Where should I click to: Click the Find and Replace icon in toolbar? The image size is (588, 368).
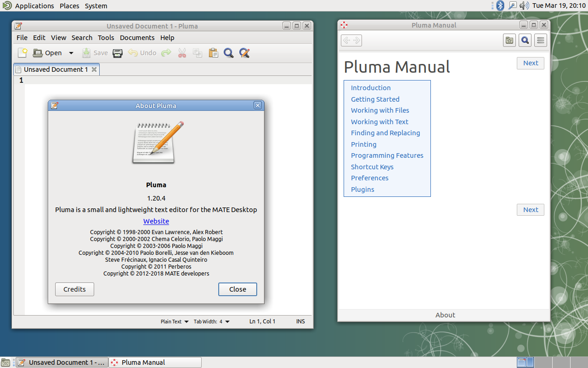click(244, 53)
